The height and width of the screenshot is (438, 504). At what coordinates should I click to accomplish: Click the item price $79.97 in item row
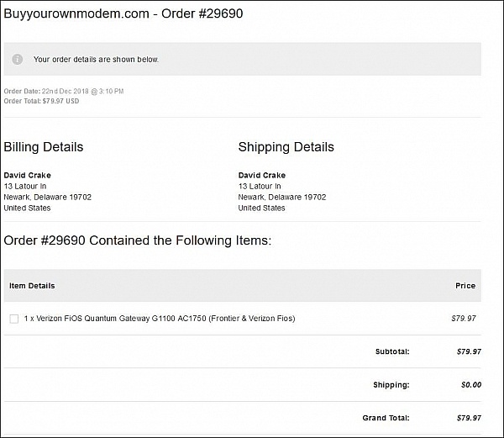click(x=464, y=319)
